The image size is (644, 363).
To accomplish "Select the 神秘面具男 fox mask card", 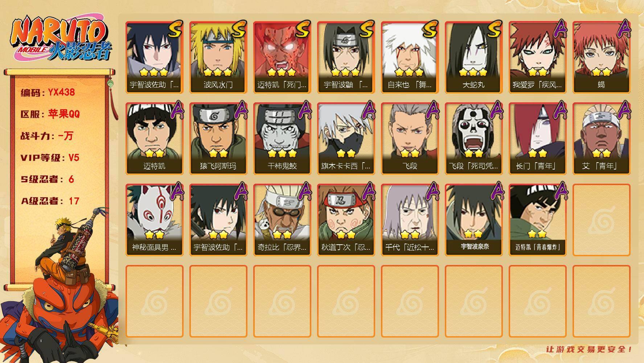I will 154,220.
